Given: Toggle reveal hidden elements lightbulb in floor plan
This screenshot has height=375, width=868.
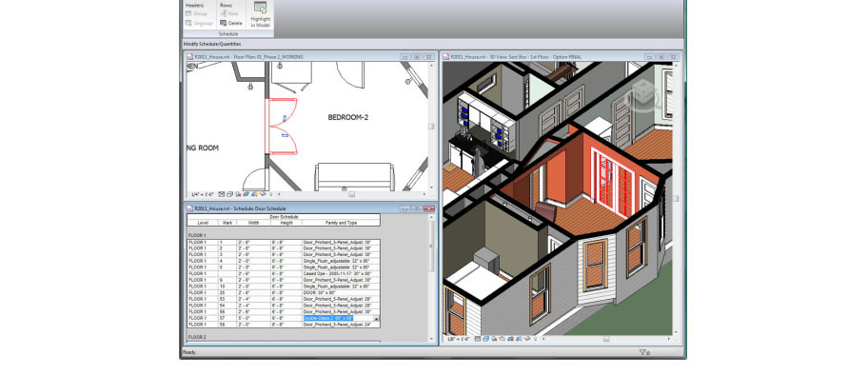Looking at the screenshot, I should click(x=270, y=194).
